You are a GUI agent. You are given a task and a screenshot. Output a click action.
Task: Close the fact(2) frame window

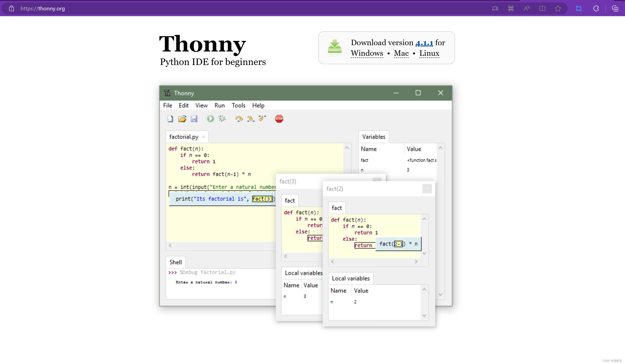point(427,189)
